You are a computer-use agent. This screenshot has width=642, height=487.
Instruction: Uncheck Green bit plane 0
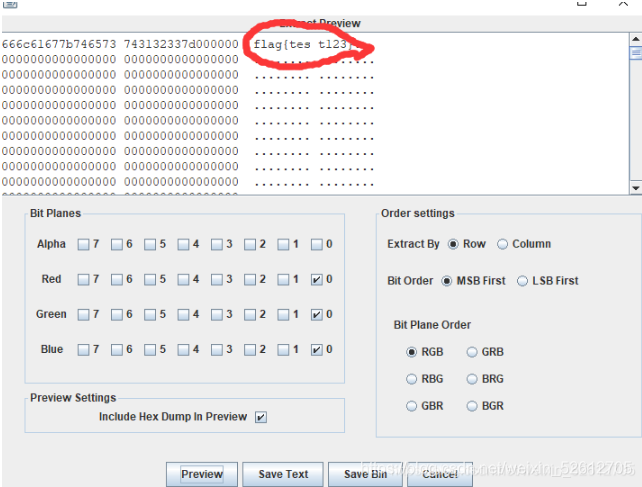[316, 315]
